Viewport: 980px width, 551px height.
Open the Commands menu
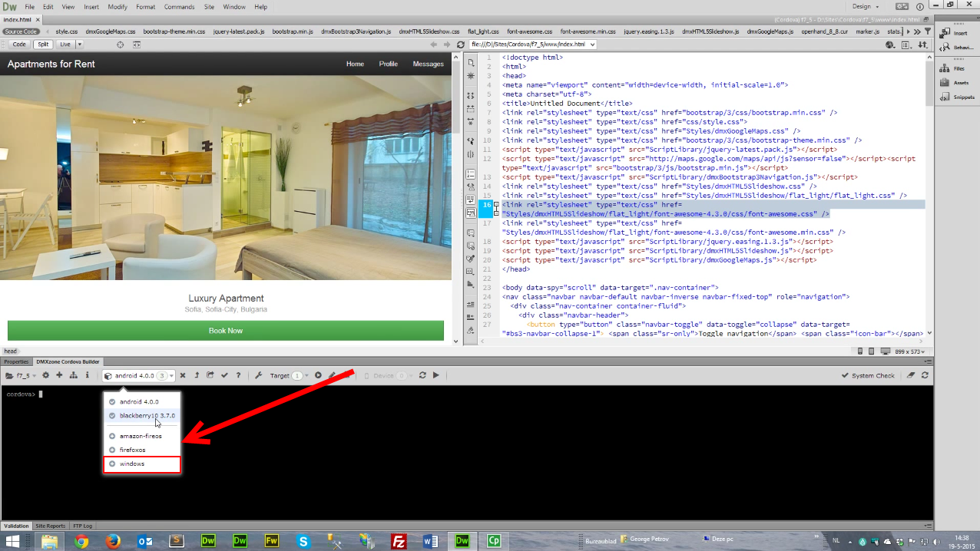[x=179, y=6]
